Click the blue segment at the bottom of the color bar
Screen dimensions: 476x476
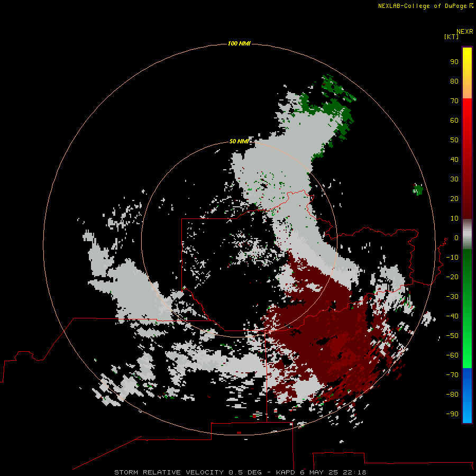(x=467, y=395)
